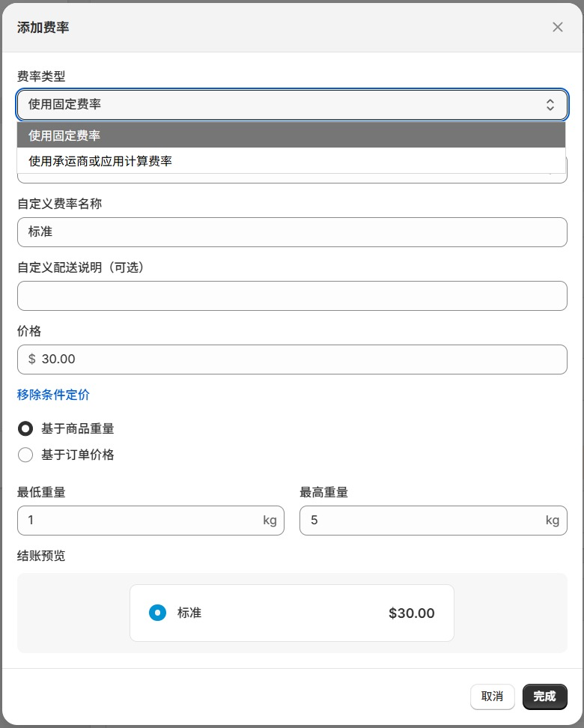584x728 pixels.
Task: Close the 添加费率 dialog with X
Action: point(558,27)
